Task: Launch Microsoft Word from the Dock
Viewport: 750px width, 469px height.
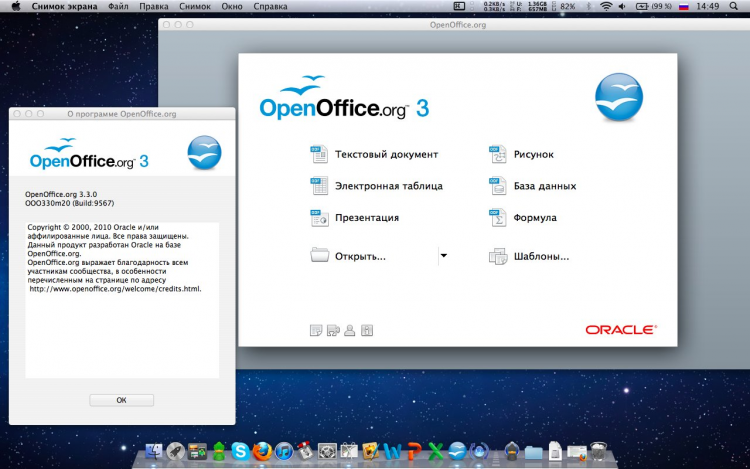Action: (392, 451)
